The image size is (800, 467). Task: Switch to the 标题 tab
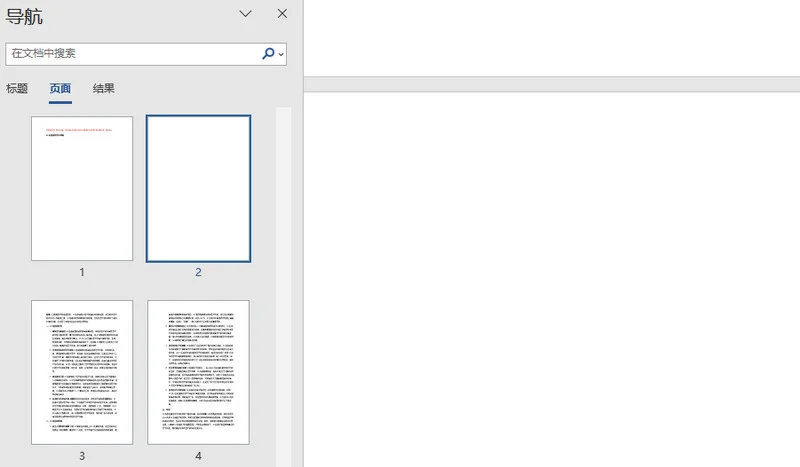(17, 88)
